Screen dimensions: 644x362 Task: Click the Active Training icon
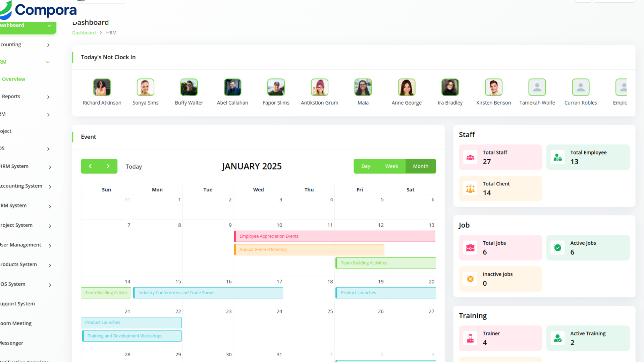(x=558, y=338)
